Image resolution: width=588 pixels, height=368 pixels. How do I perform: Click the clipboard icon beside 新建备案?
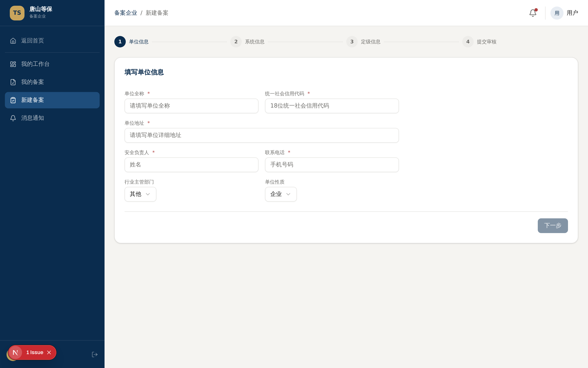pyautogui.click(x=13, y=100)
